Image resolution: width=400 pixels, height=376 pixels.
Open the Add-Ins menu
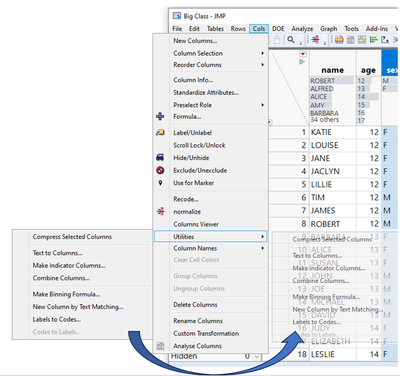(x=377, y=29)
